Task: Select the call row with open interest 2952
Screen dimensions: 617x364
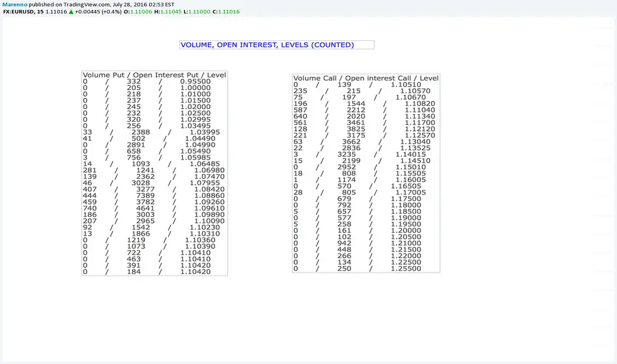Action: click(359, 167)
